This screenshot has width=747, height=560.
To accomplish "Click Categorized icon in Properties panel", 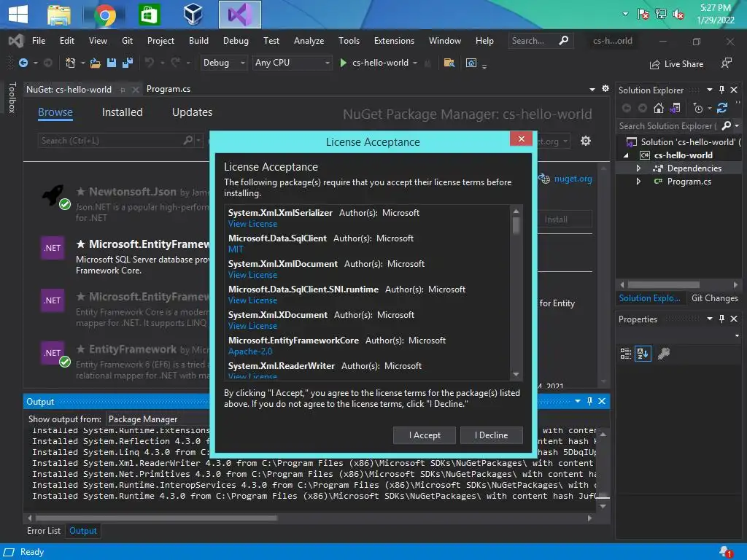I will tap(625, 354).
